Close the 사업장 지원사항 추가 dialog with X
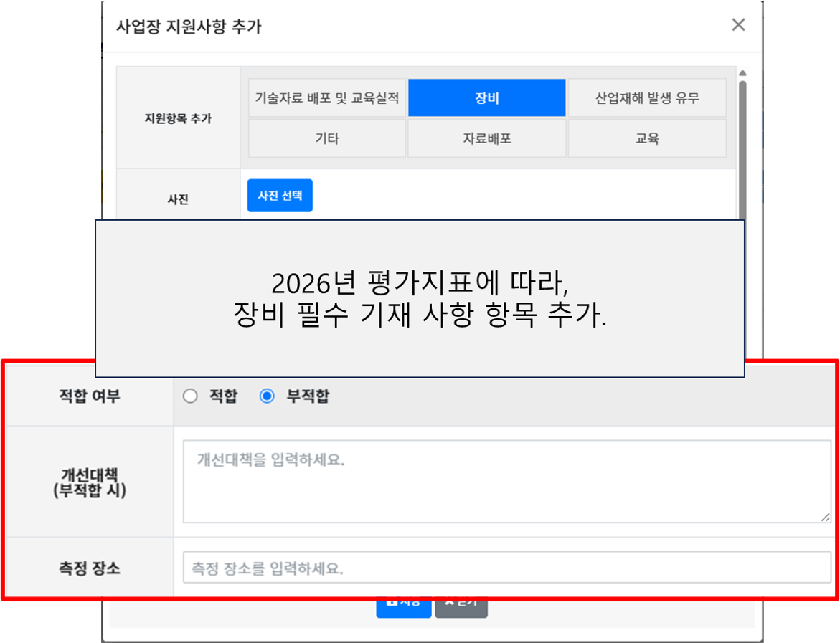 click(738, 24)
